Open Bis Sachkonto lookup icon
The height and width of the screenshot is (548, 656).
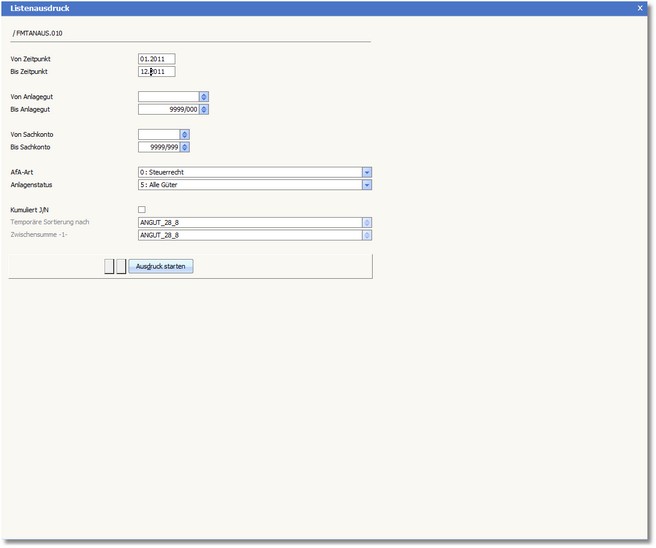pos(184,147)
